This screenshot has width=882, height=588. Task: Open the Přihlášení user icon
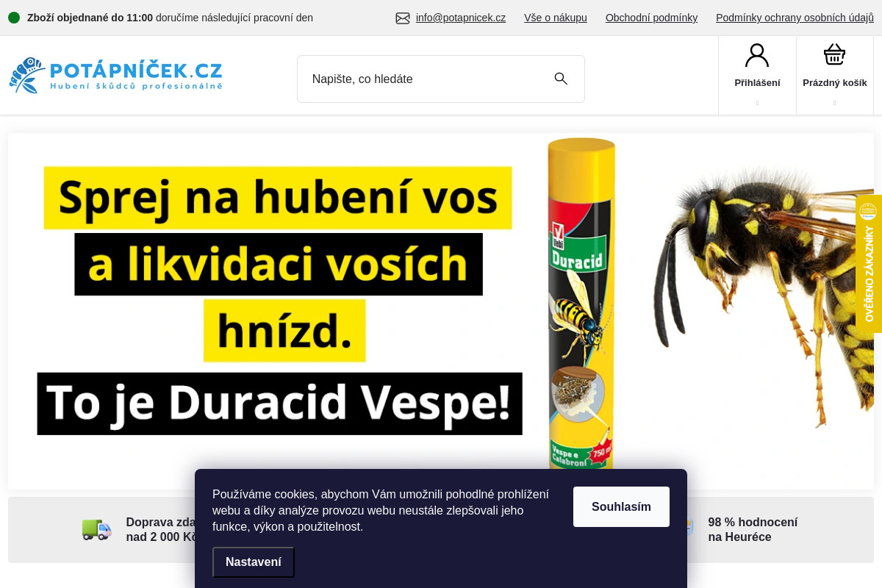coord(757,55)
